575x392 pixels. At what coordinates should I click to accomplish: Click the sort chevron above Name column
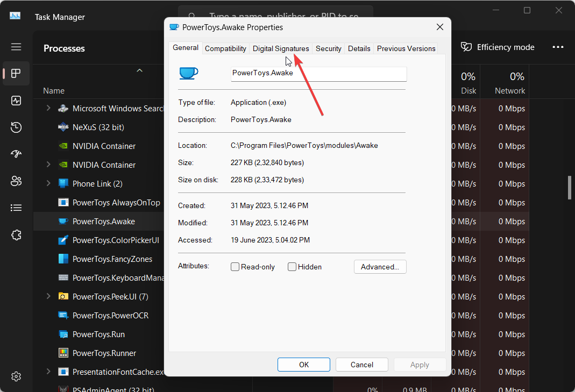[x=139, y=70]
